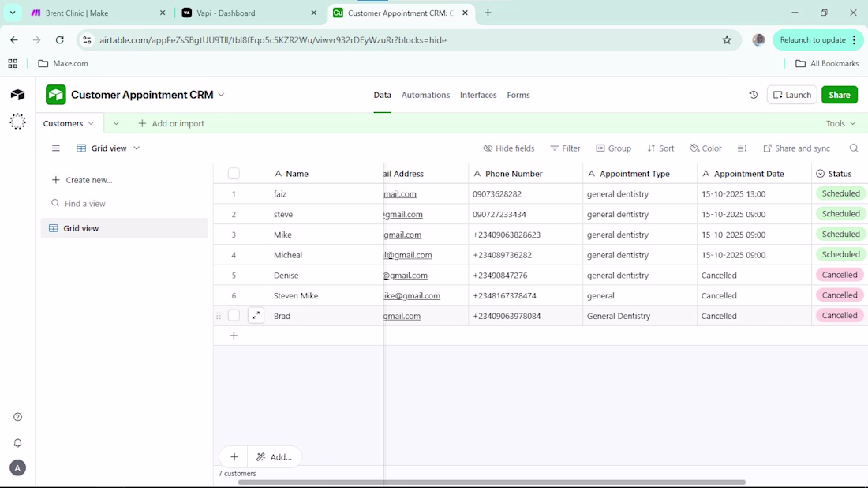The image size is (868, 488).
Task: Expand the Tools menu
Action: 841,123
